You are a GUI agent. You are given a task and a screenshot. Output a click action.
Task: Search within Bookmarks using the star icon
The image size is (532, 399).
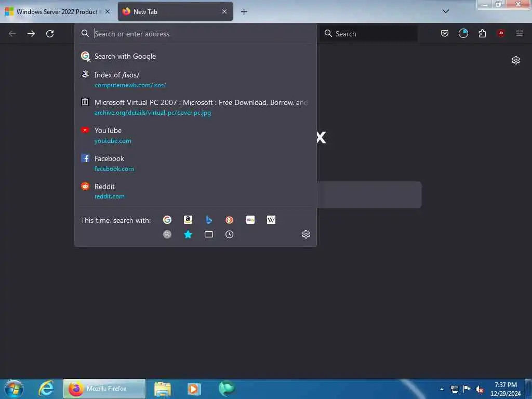click(x=188, y=234)
